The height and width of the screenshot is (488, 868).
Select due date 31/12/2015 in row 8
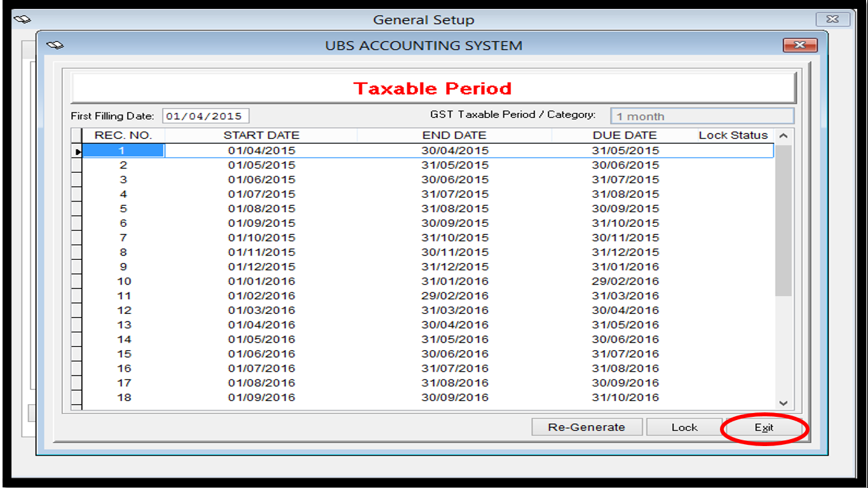click(x=625, y=252)
